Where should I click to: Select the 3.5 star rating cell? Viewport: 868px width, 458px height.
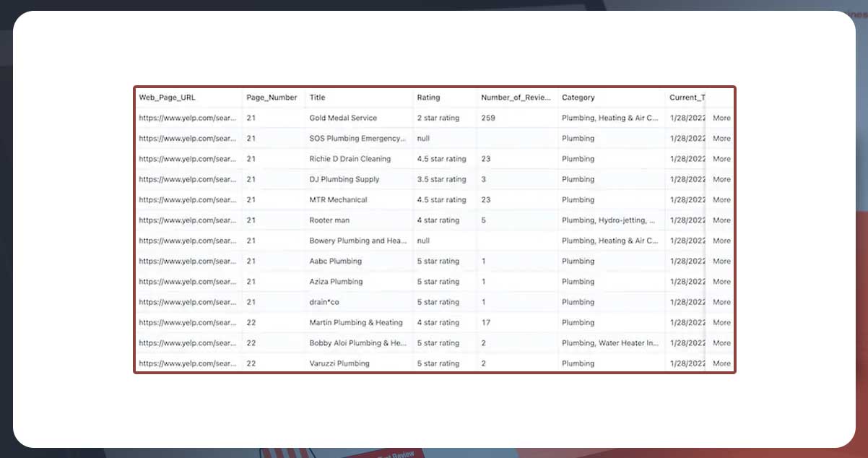pyautogui.click(x=441, y=179)
